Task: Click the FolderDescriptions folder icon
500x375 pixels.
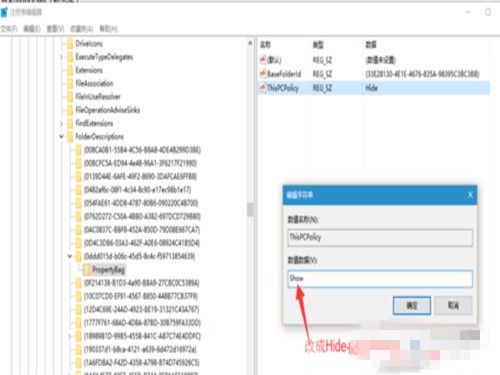Action: (x=70, y=137)
